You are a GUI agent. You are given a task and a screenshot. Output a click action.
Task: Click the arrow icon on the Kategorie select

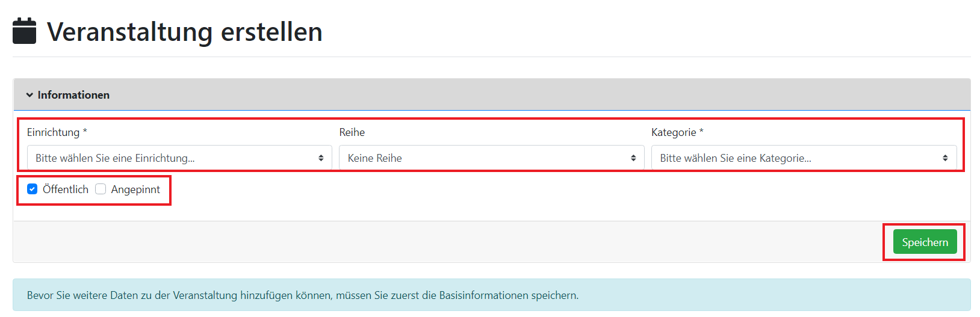pos(945,158)
